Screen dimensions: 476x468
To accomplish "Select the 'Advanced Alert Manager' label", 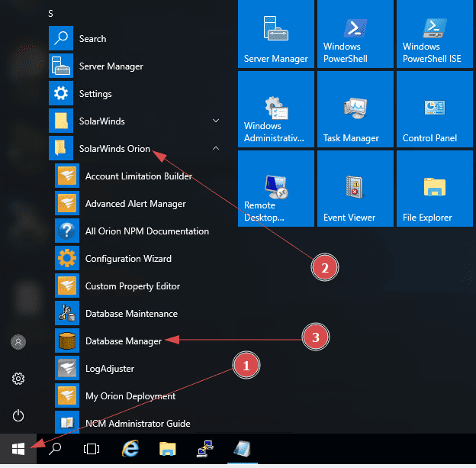I will 135,204.
